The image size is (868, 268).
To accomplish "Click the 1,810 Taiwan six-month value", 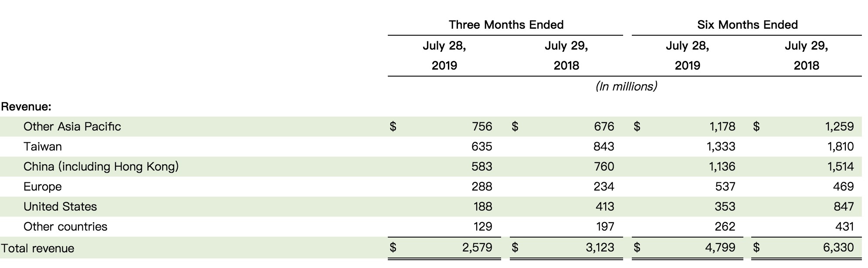I will click(x=841, y=147).
